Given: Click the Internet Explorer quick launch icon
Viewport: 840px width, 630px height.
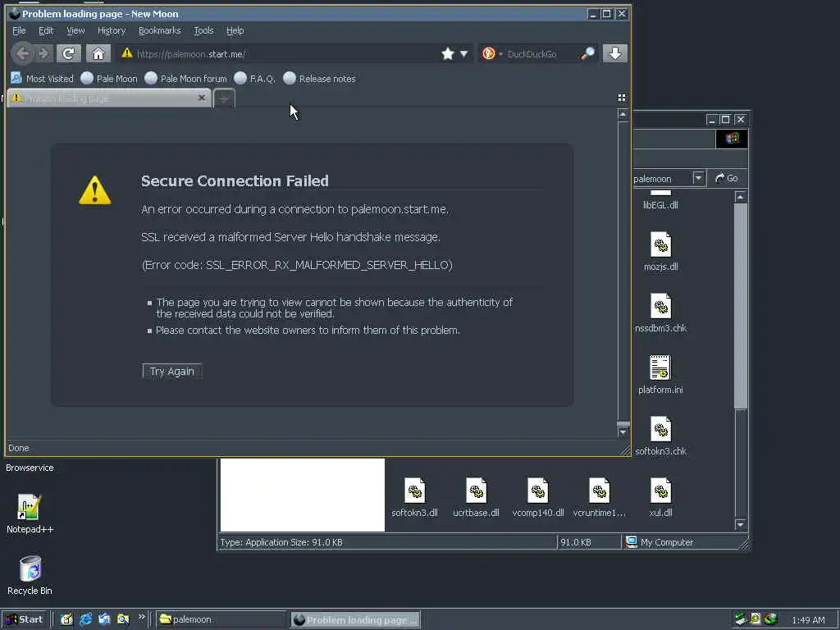Looking at the screenshot, I should pos(85,619).
